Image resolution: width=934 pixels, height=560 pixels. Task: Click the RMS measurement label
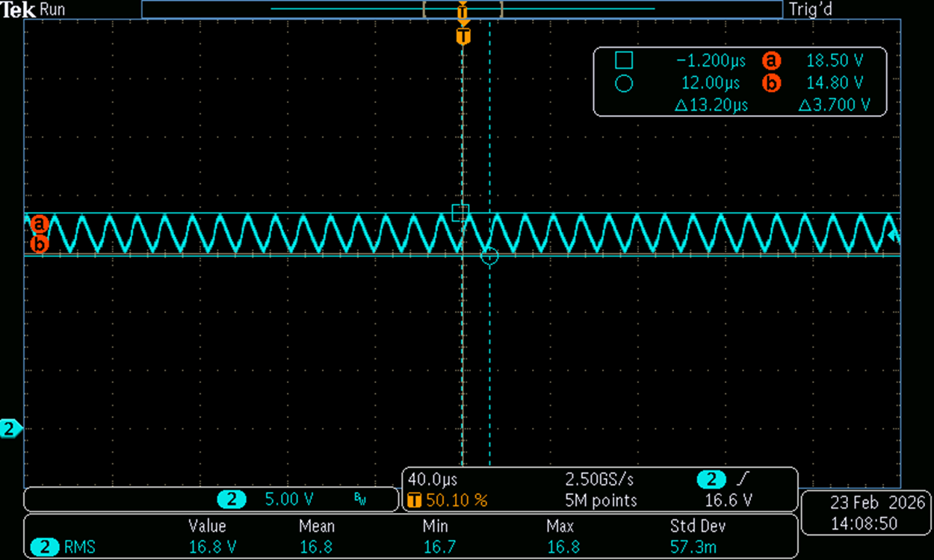(79, 548)
